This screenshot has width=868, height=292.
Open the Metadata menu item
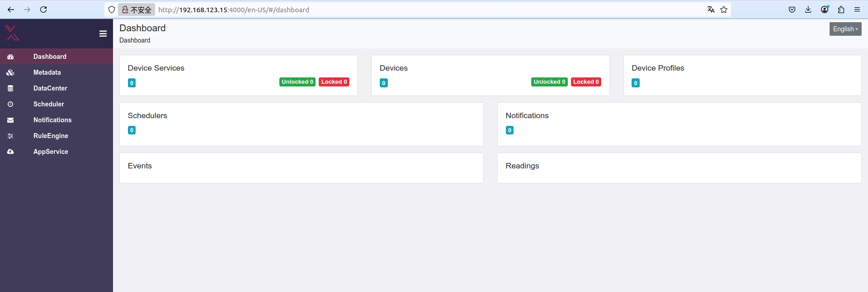click(x=47, y=72)
